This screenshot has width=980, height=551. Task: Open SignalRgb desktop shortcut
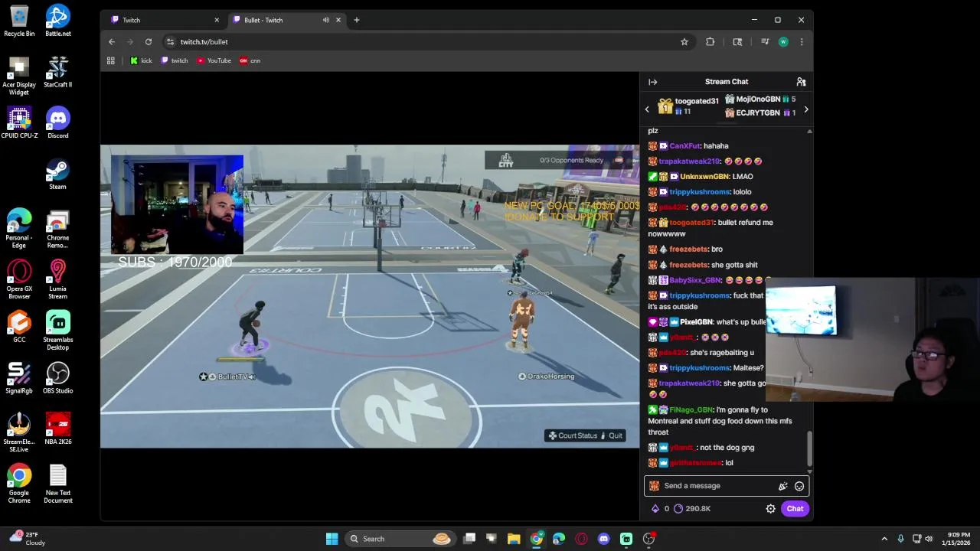[19, 379]
